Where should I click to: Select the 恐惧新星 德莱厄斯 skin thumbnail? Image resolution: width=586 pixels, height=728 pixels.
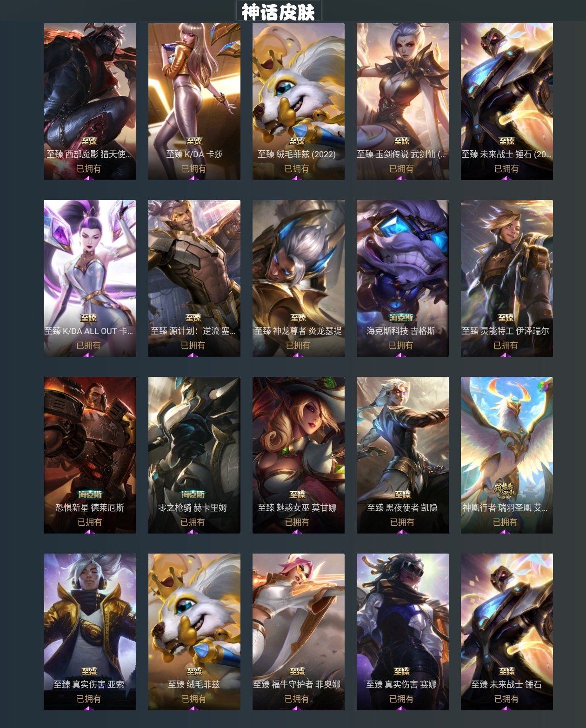tap(90, 455)
